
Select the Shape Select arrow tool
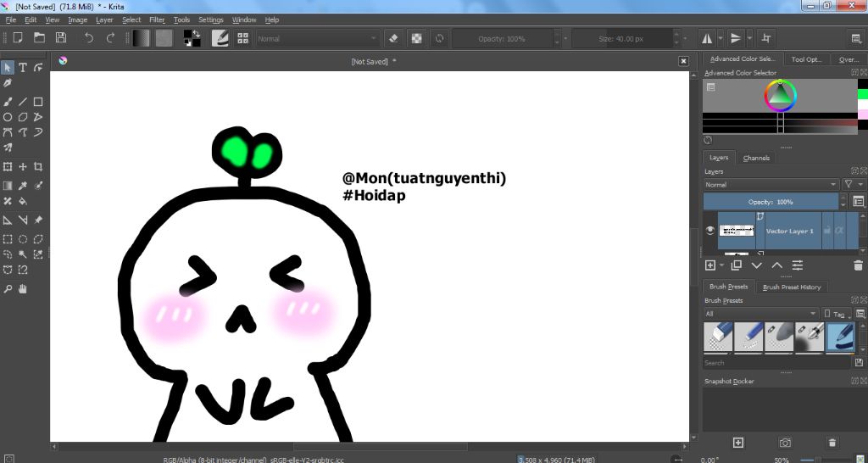coord(8,68)
